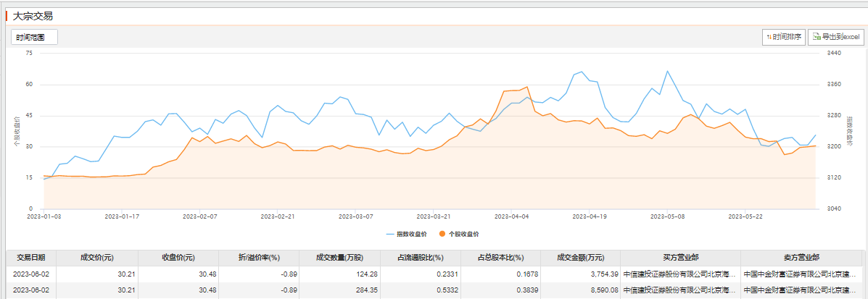Click the 成交价(元) column header
This screenshot has height=299, width=868.
(97, 257)
